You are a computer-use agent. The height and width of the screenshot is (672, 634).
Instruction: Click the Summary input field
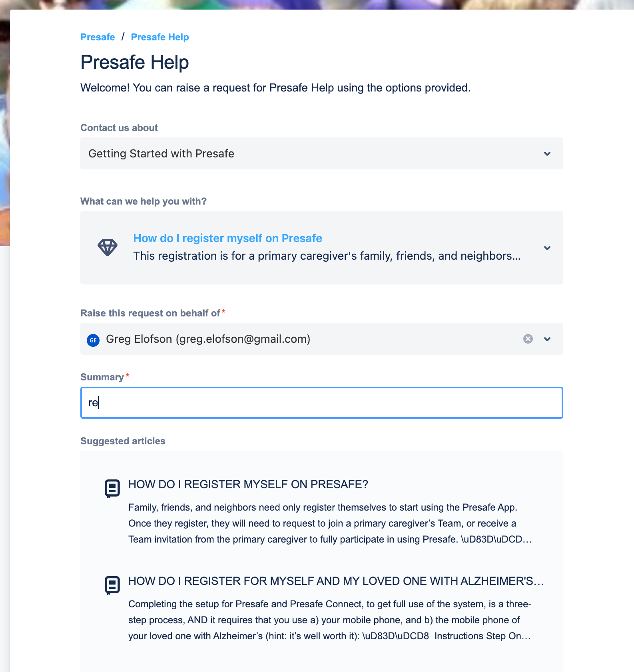322,403
